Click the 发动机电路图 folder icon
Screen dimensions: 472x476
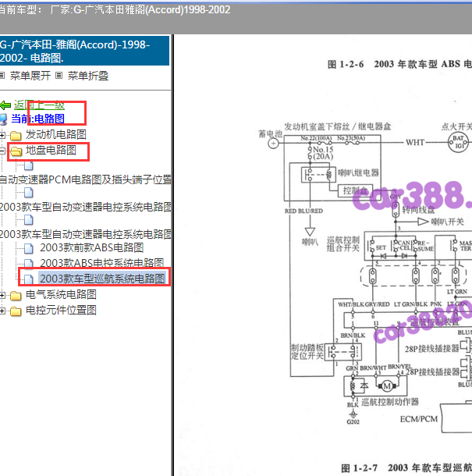pos(16,136)
